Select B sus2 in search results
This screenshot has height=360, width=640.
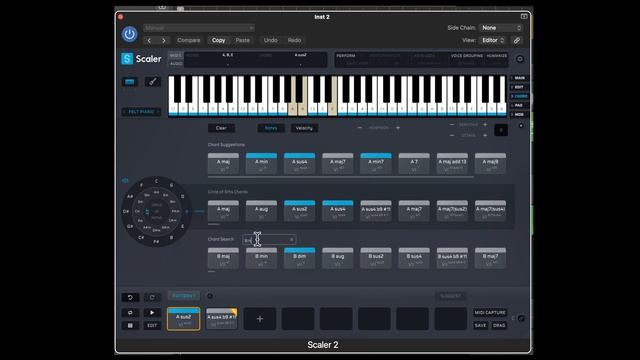376,258
